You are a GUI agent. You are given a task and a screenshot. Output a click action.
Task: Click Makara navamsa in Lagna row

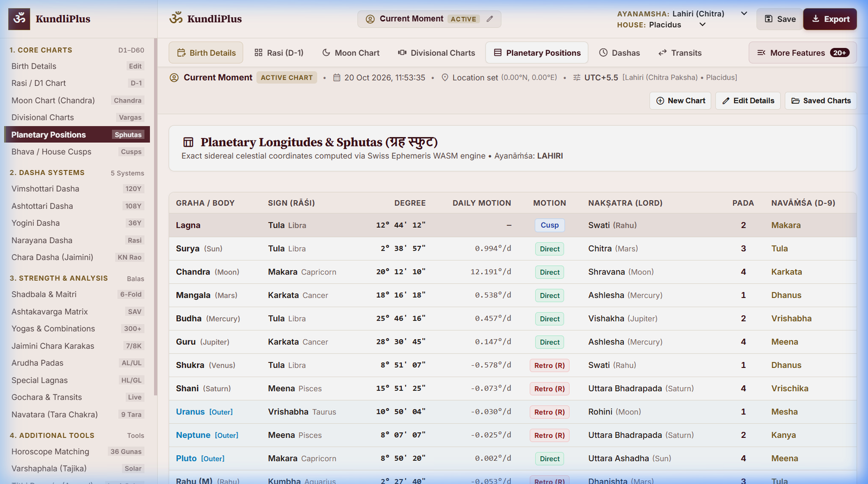point(786,225)
